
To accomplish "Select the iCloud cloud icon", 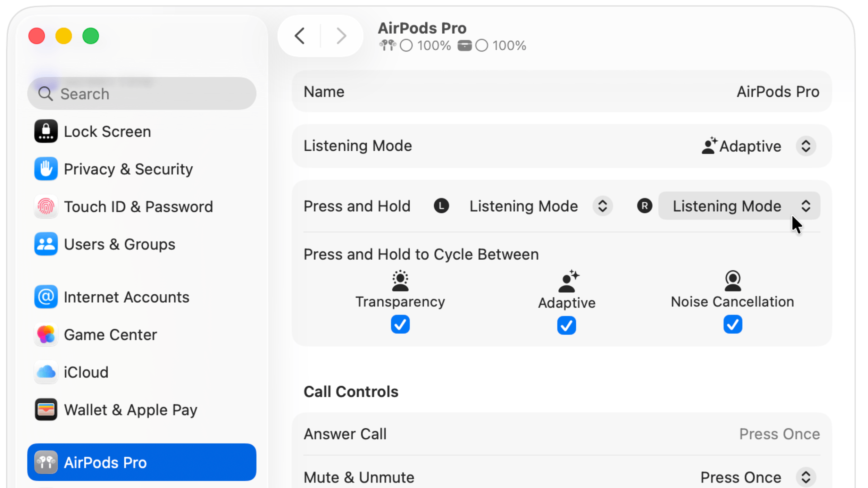I will coord(46,372).
